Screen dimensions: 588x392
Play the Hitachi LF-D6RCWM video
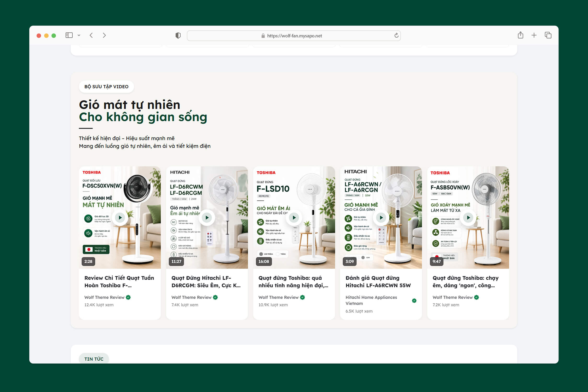pyautogui.click(x=207, y=217)
